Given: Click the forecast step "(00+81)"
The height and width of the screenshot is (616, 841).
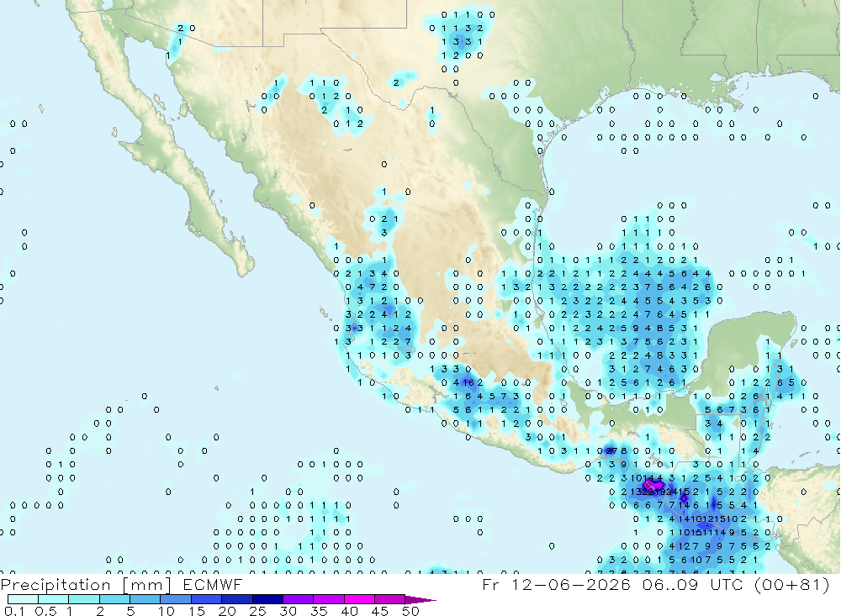Looking at the screenshot, I should click(x=791, y=584).
